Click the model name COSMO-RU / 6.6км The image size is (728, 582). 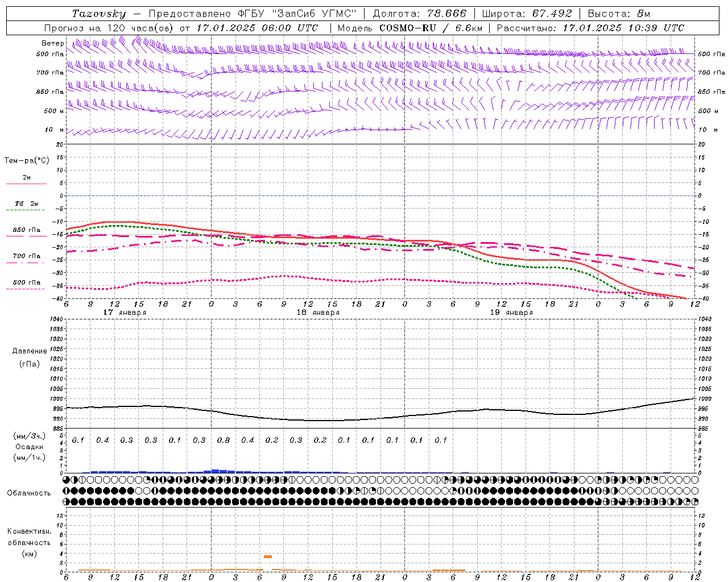[431, 28]
